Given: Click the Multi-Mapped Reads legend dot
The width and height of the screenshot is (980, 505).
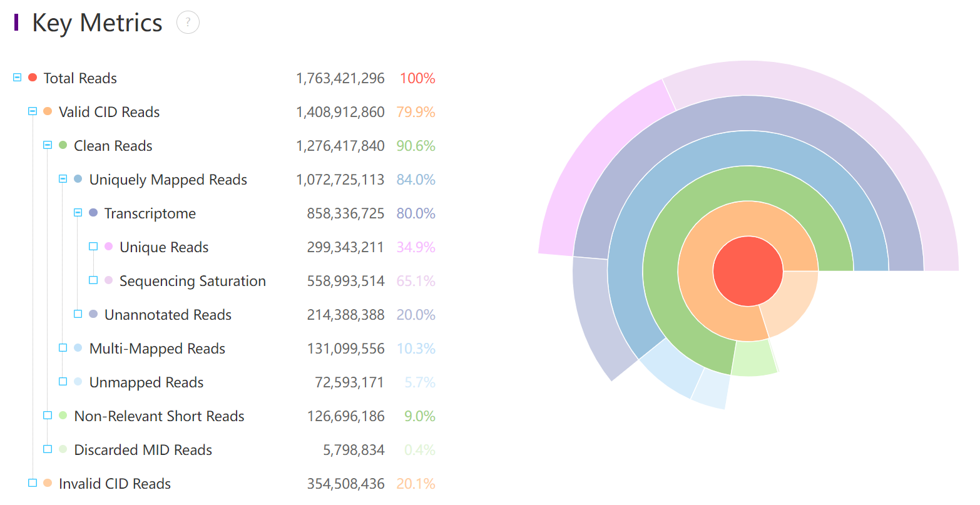Looking at the screenshot, I should 78,348.
